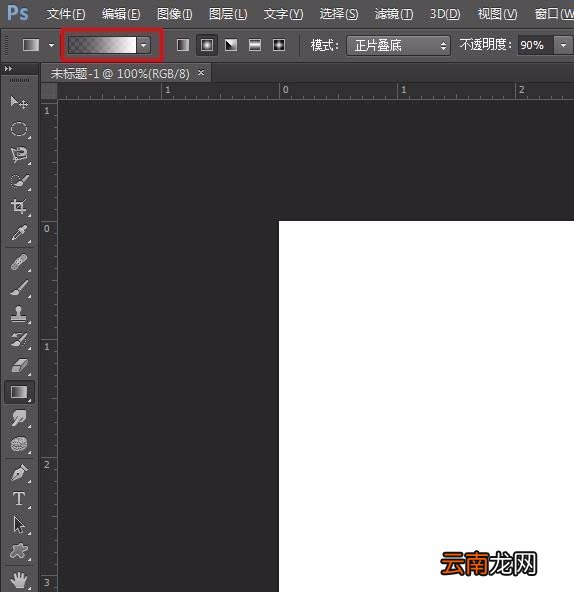Image resolution: width=574 pixels, height=592 pixels.
Task: Select the Pen tool
Action: (x=19, y=473)
